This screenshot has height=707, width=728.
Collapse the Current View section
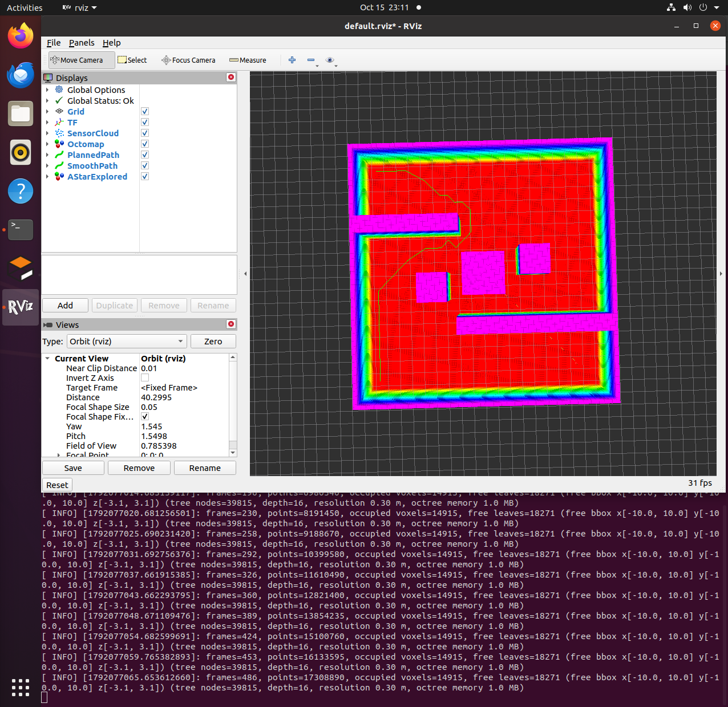[47, 359]
